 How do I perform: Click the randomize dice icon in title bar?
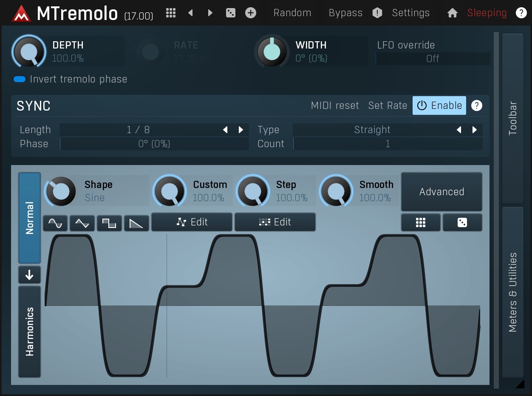(x=230, y=13)
